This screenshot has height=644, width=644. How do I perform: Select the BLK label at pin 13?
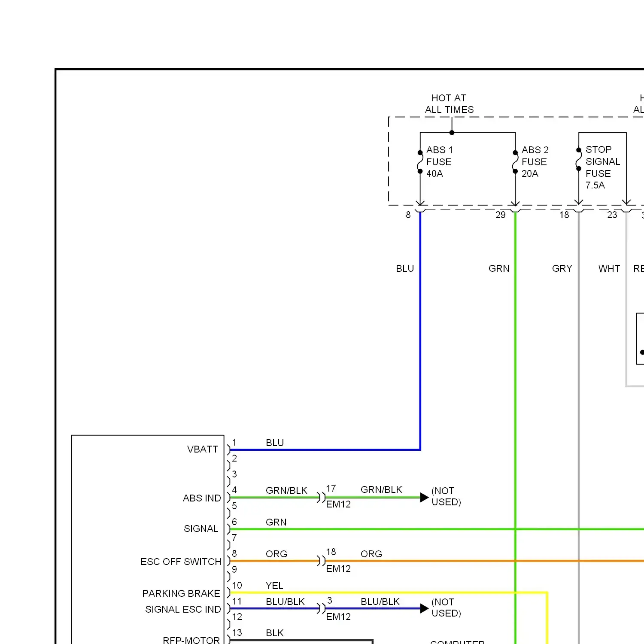pos(275,633)
